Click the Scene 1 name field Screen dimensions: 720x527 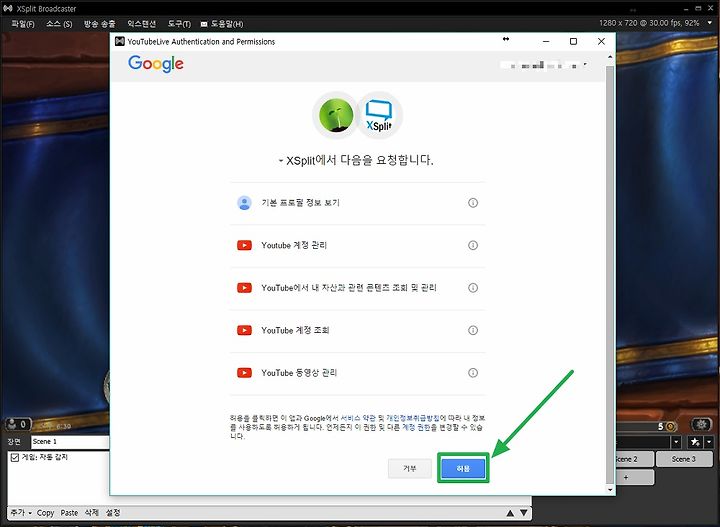pos(70,442)
